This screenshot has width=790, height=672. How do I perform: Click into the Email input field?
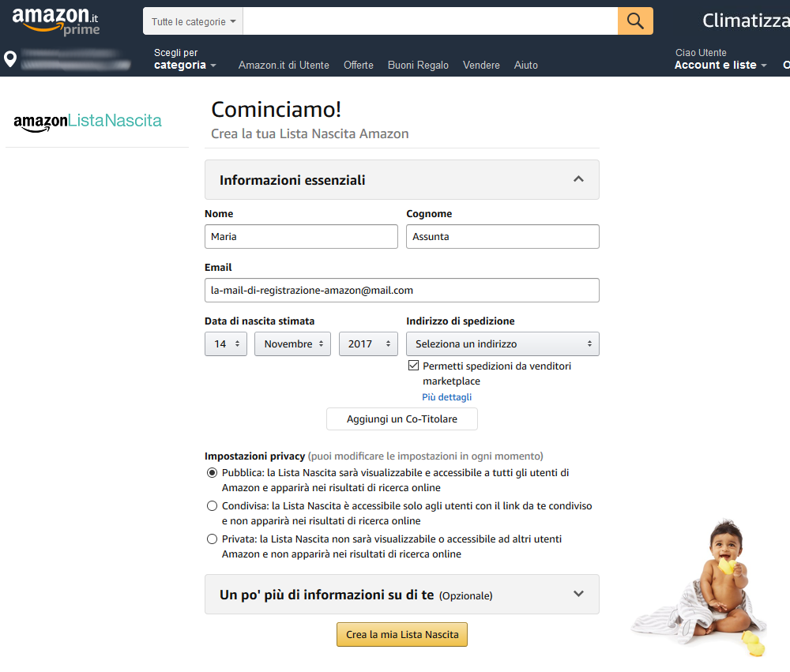[x=401, y=290]
